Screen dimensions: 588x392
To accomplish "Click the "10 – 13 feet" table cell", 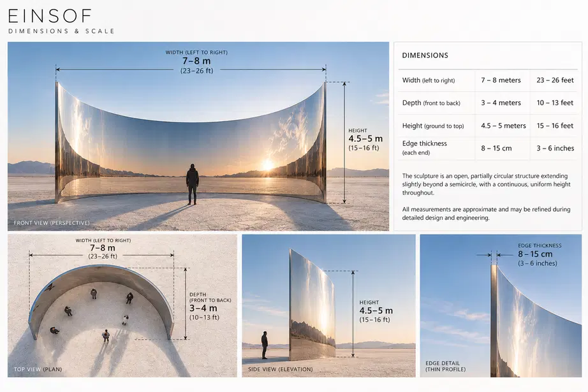I will point(555,103).
